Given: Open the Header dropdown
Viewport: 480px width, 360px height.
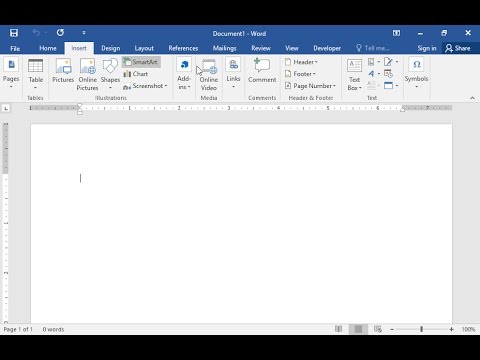Looking at the screenshot, I should tap(301, 62).
